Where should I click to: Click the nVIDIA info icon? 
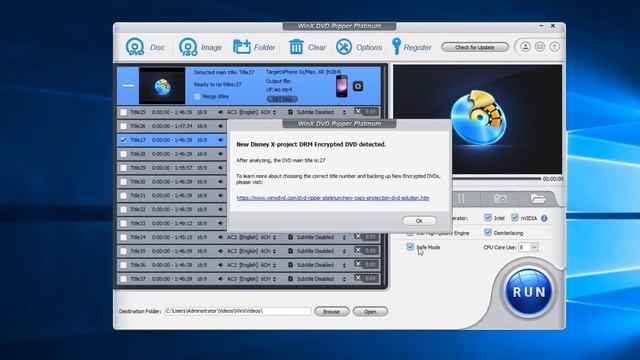pos(544,218)
